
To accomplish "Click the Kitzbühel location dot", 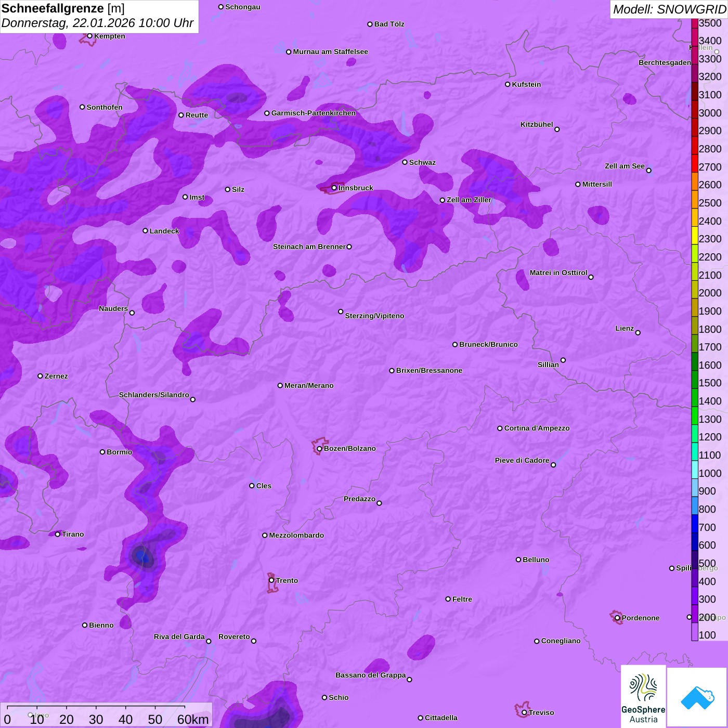I will pos(557,129).
